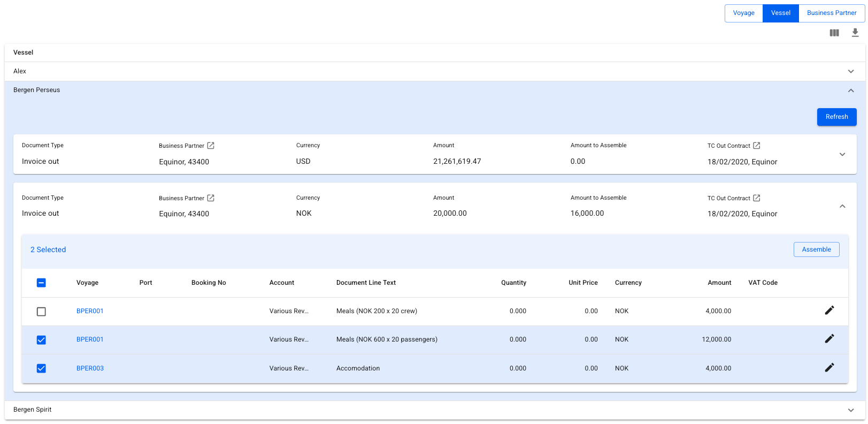Image resolution: width=868 pixels, height=424 pixels.
Task: Check the Meals 20 crew row checkbox
Action: point(41,312)
